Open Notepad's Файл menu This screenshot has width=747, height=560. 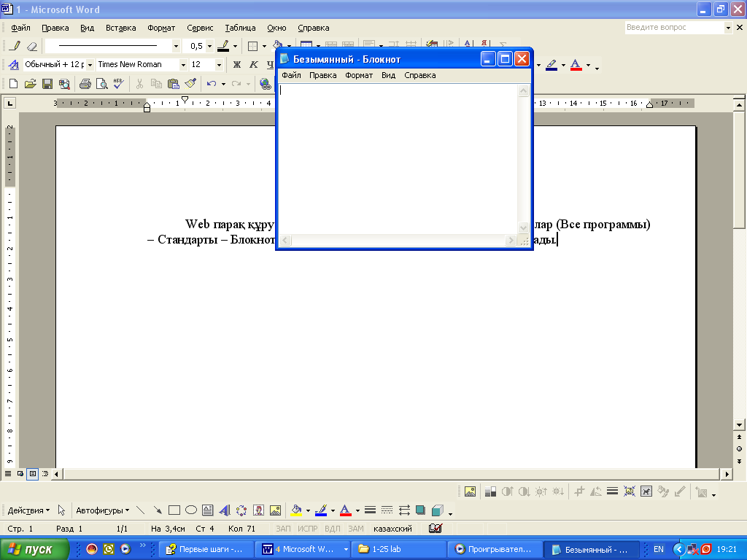291,75
